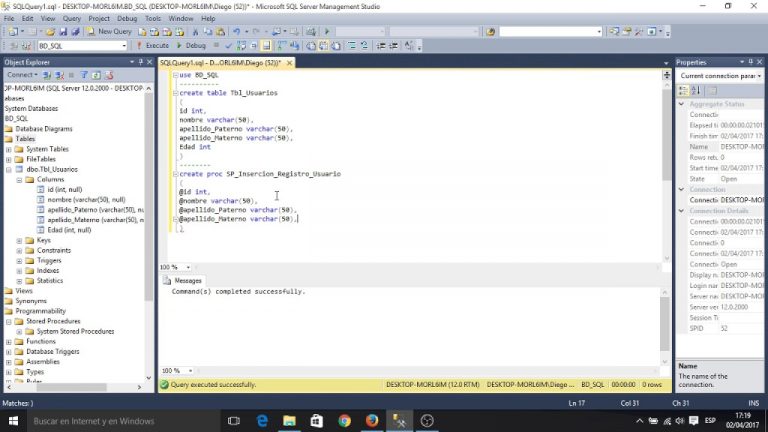Close the SQLQuery1.sql tab
The image size is (768, 432).
[289, 63]
